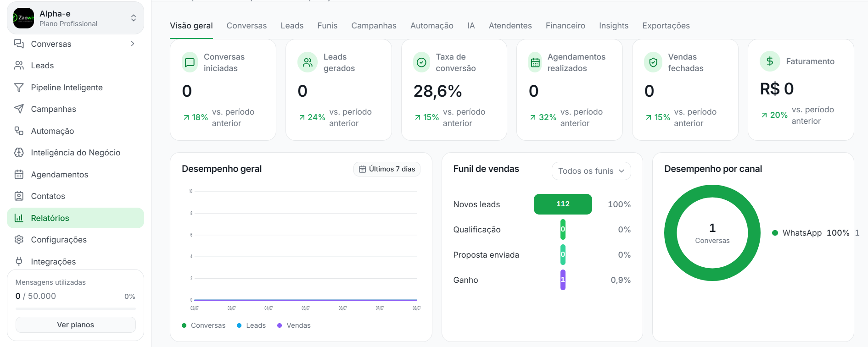This screenshot has height=347, width=868.
Task: Expand the Conversas sidebar submenu chevron
Action: 132,44
